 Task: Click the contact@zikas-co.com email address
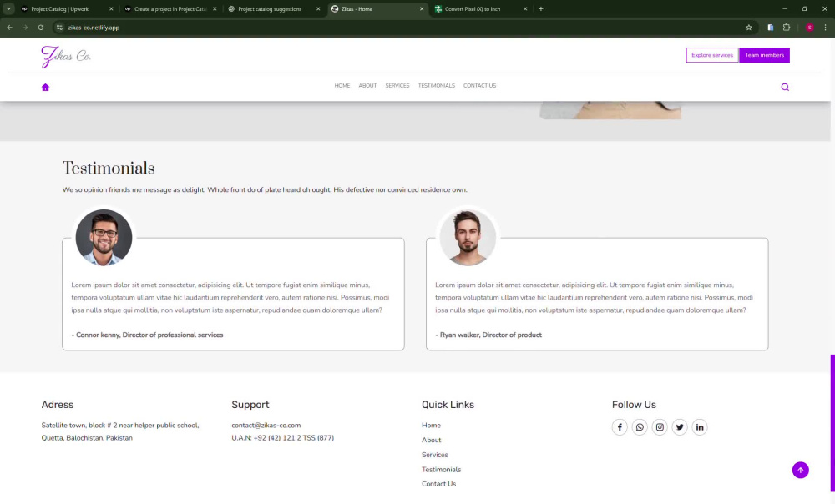click(x=266, y=426)
